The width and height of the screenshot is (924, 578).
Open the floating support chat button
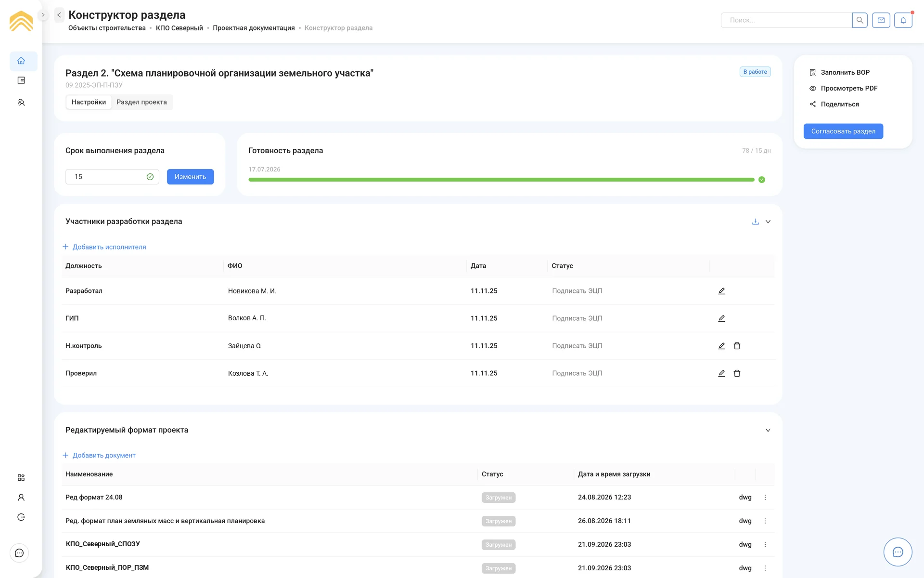(898, 552)
